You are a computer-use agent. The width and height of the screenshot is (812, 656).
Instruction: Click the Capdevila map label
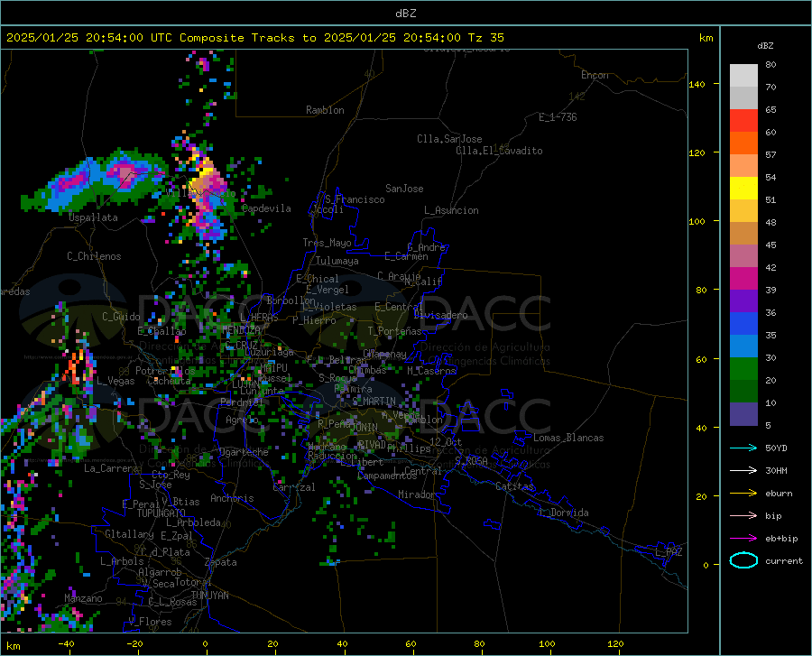coord(266,208)
